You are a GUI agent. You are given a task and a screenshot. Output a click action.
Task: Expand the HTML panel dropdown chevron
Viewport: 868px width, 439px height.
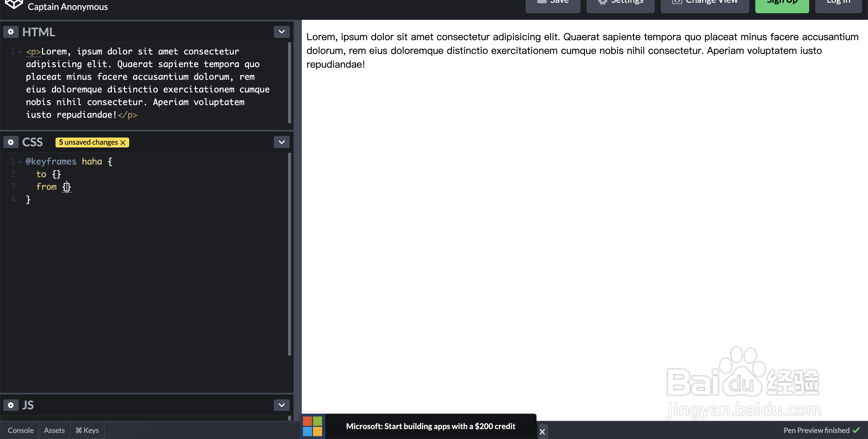[282, 32]
